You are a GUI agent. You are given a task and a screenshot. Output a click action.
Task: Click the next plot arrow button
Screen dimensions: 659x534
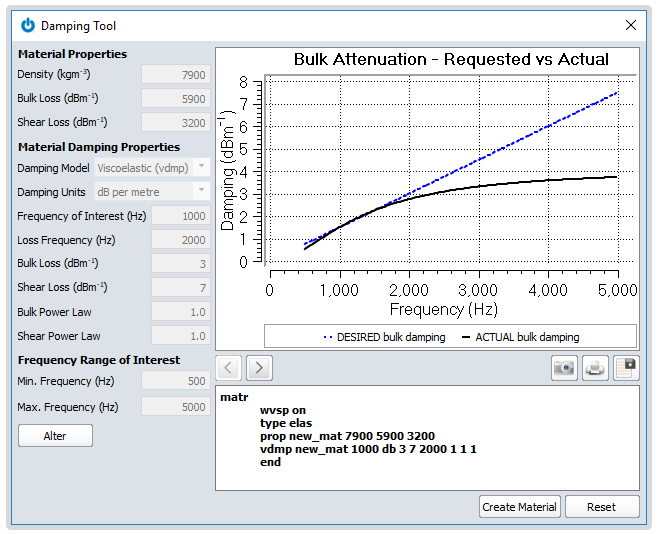[x=259, y=367]
